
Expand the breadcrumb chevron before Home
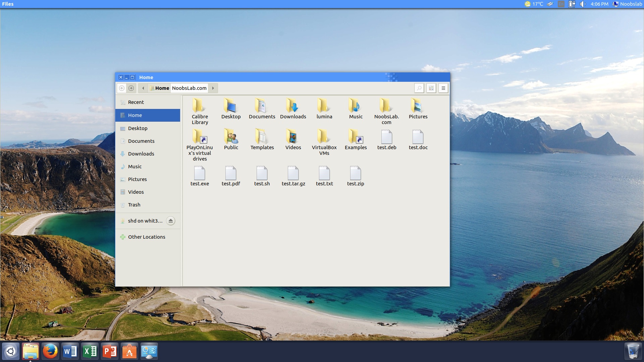(x=143, y=88)
